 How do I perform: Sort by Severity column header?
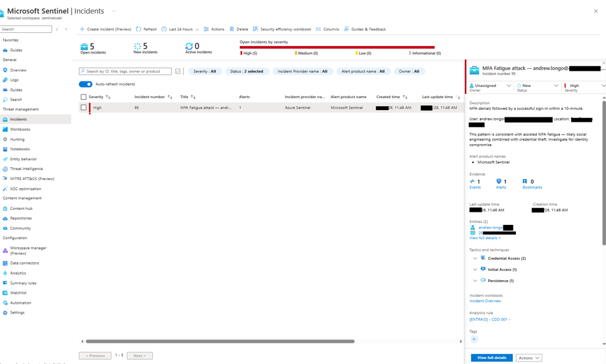point(99,97)
